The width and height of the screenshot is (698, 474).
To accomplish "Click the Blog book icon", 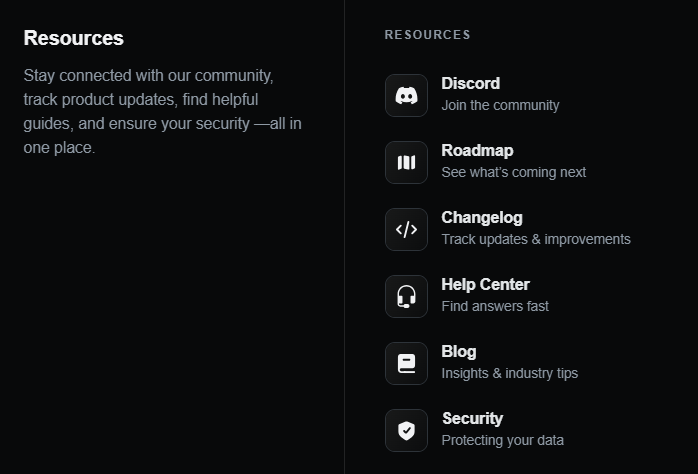I will [x=406, y=364].
